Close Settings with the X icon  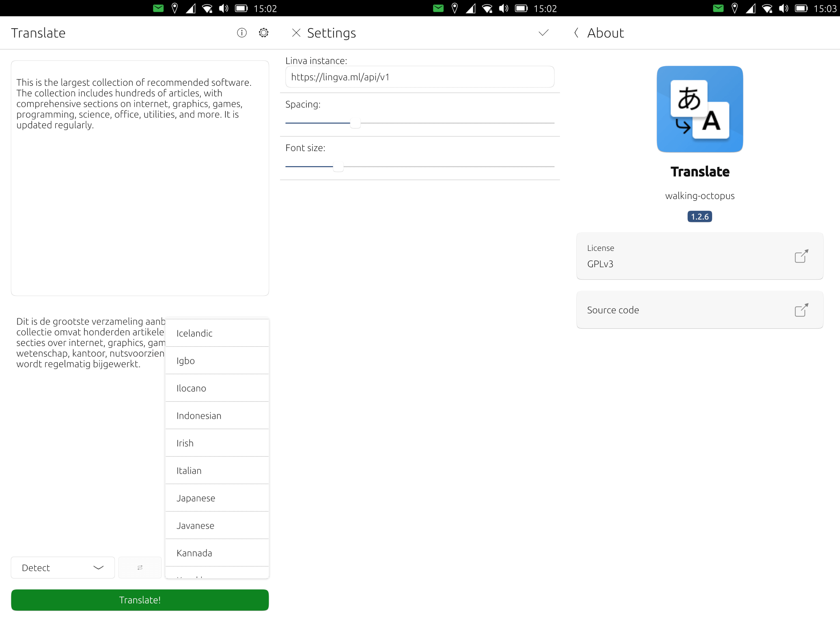[x=296, y=33]
